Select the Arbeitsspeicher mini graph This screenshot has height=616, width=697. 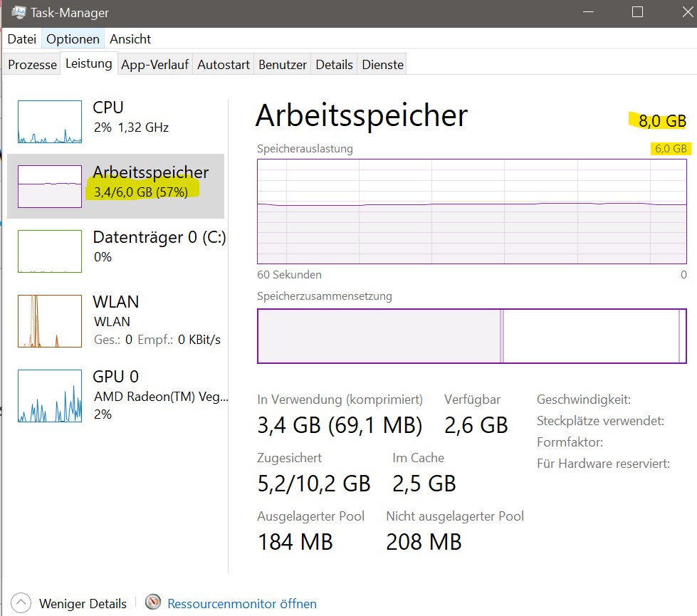click(50, 186)
